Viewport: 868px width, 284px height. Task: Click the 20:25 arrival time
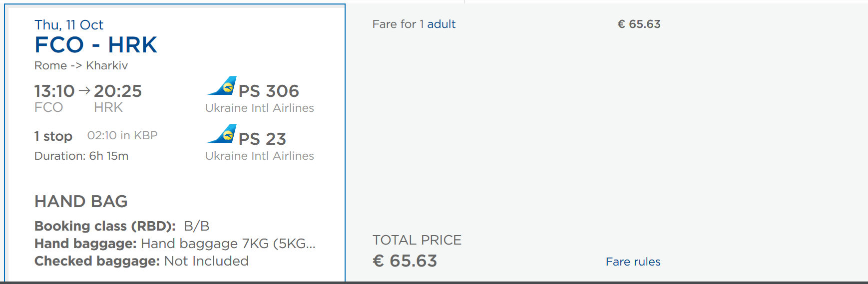[x=118, y=91]
